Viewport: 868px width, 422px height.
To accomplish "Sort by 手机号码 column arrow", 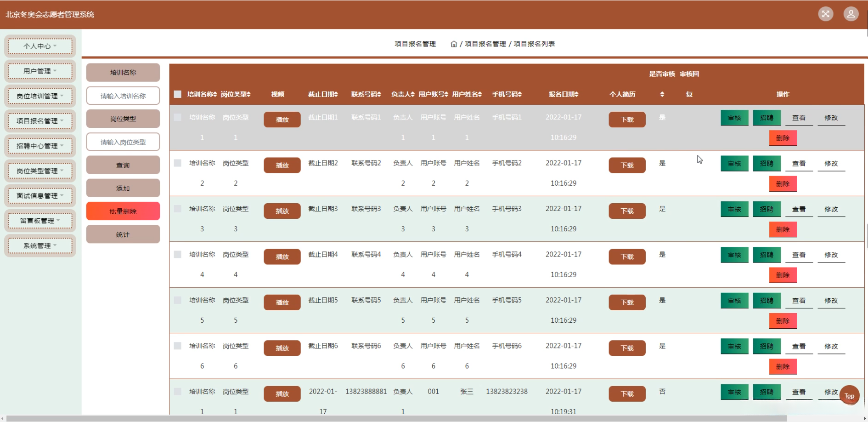I will click(520, 94).
